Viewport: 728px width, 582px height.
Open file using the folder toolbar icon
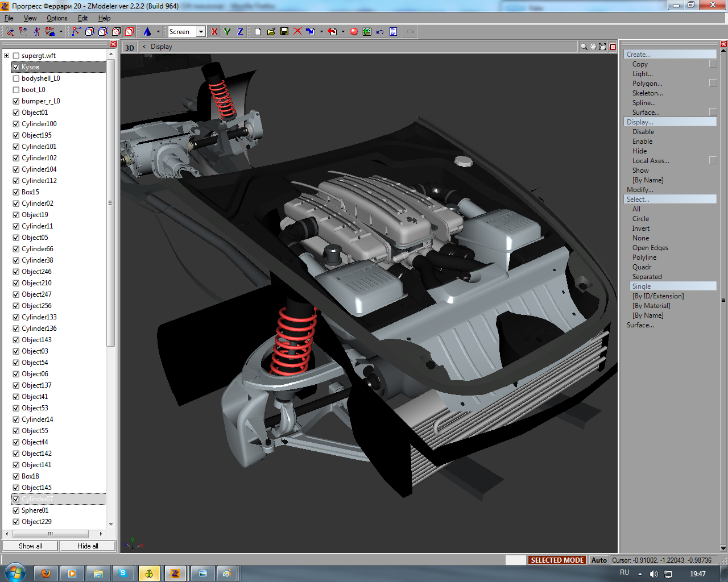pyautogui.click(x=271, y=32)
